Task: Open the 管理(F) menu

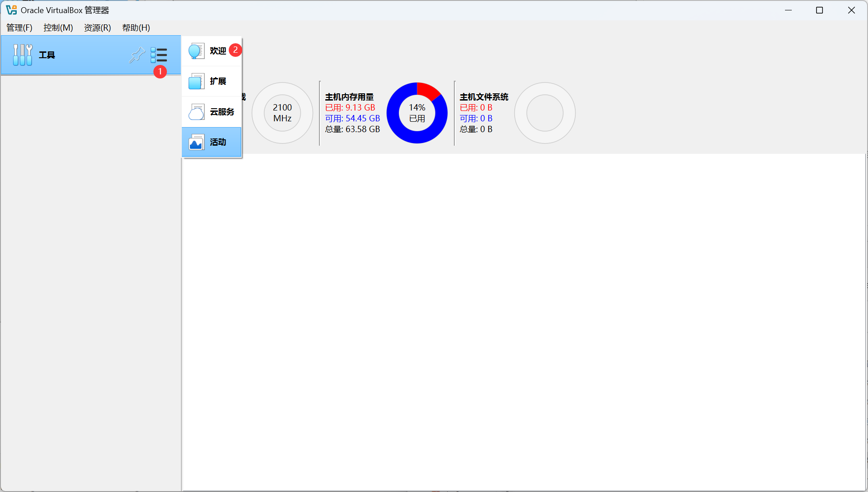Action: [x=19, y=28]
